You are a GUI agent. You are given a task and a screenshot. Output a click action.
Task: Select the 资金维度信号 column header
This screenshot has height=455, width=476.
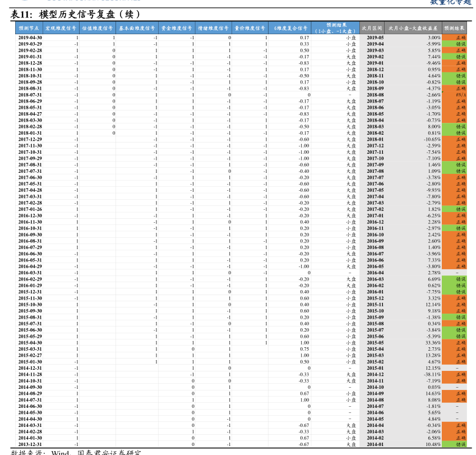176,27
